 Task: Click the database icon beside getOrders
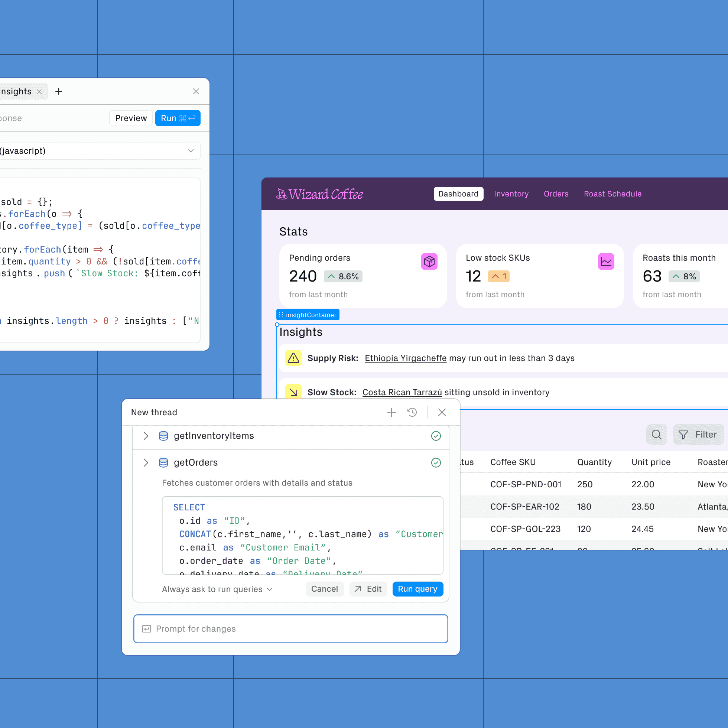click(163, 463)
